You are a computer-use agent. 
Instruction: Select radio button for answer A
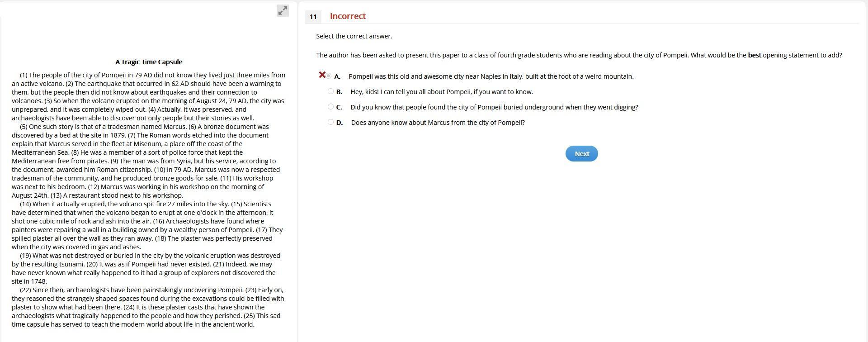tap(329, 76)
